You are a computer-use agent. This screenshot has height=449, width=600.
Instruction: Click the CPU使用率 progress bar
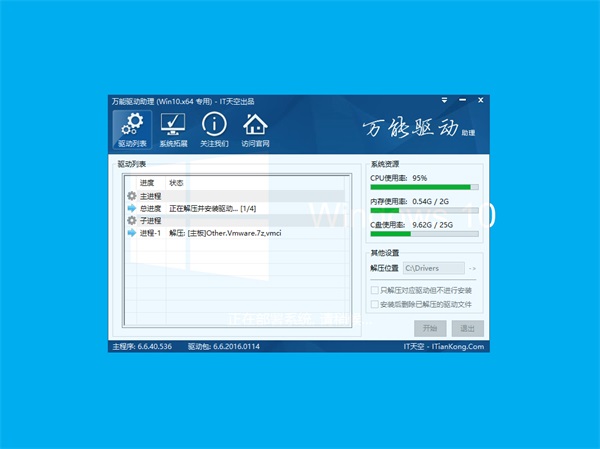tap(424, 186)
